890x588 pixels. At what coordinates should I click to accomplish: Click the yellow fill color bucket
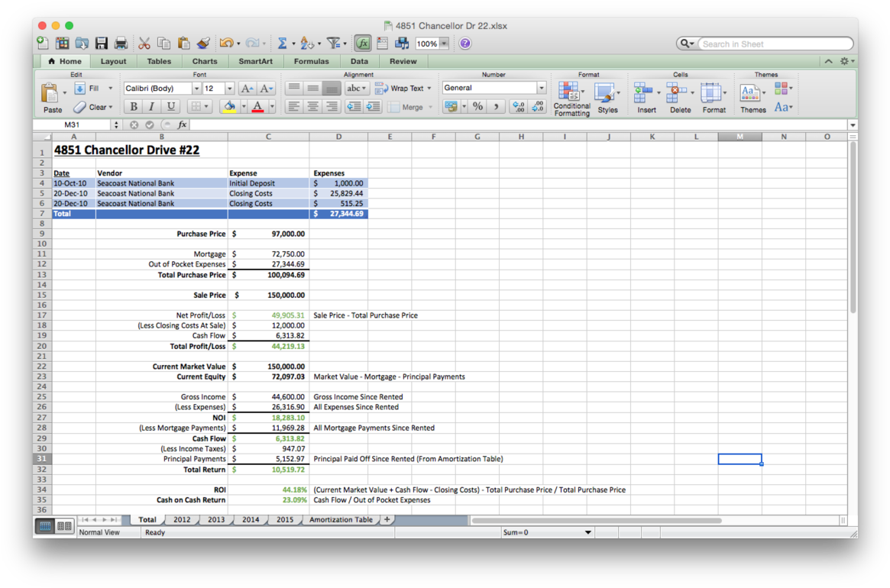[228, 107]
